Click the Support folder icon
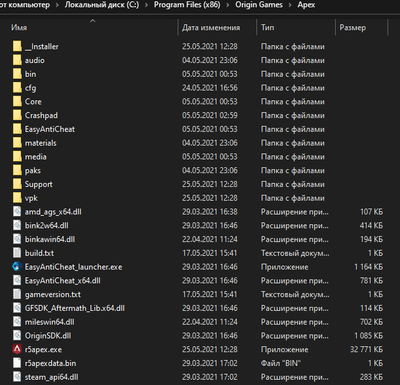 point(17,184)
